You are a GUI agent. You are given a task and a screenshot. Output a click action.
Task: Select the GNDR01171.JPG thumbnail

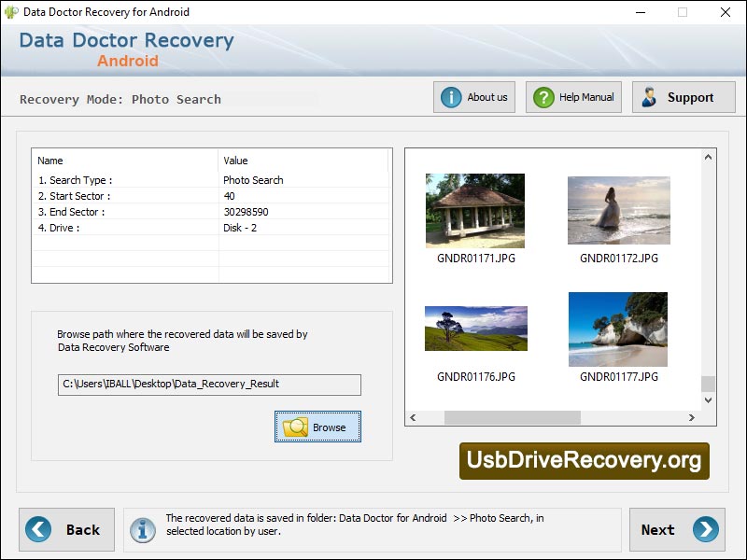474,208
